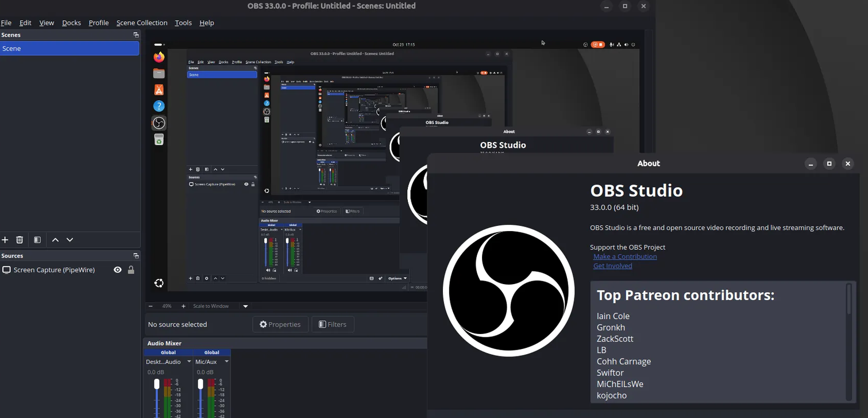The image size is (868, 418).
Task: Click contributor name Swiftor
Action: tap(610, 373)
